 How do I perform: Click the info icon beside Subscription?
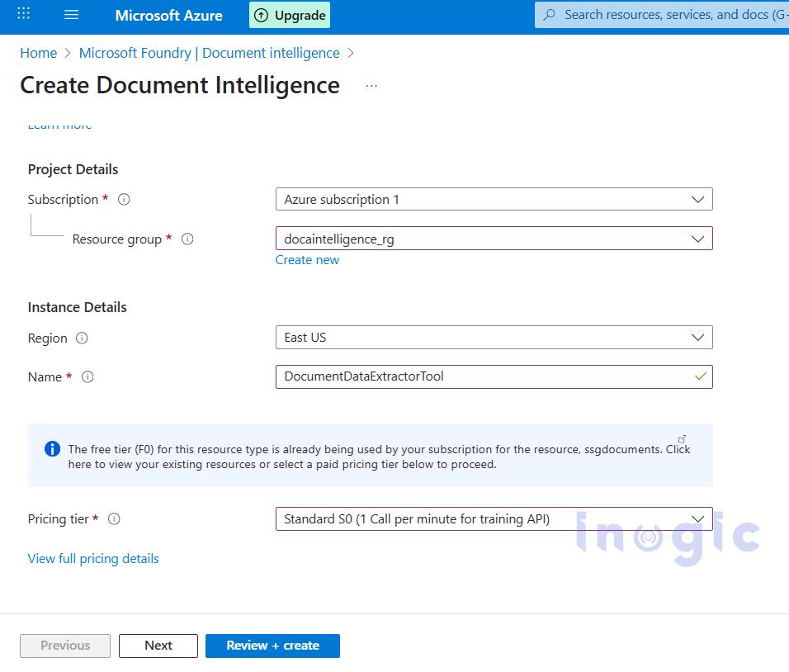pyautogui.click(x=124, y=199)
